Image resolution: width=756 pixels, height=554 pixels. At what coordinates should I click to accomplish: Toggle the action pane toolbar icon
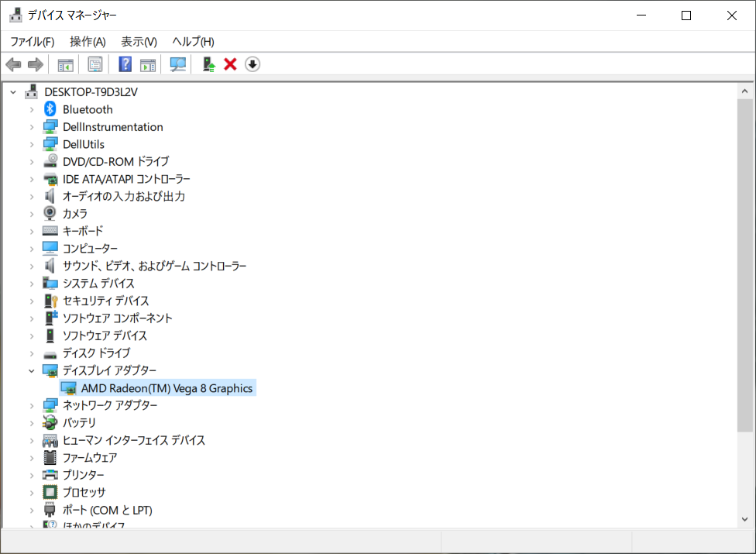click(148, 64)
